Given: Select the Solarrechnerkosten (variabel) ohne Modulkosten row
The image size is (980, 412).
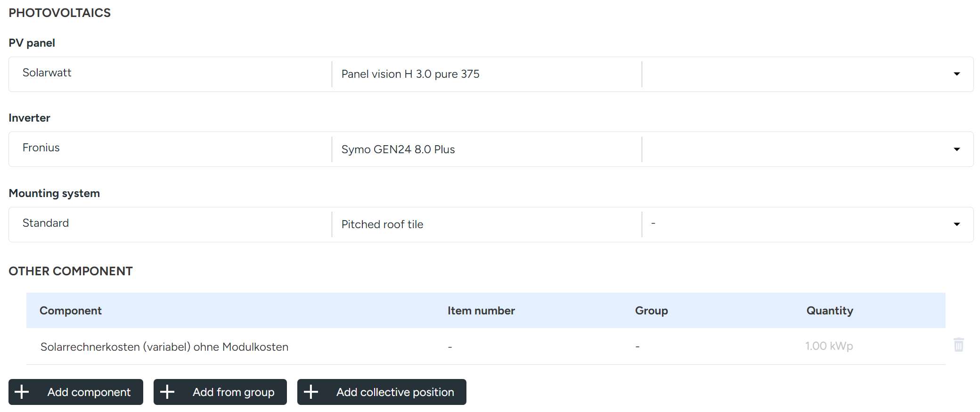Looking at the screenshot, I should point(164,347).
